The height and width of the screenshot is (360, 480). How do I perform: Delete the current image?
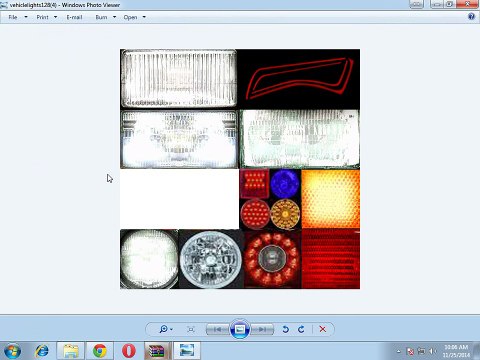click(x=323, y=329)
